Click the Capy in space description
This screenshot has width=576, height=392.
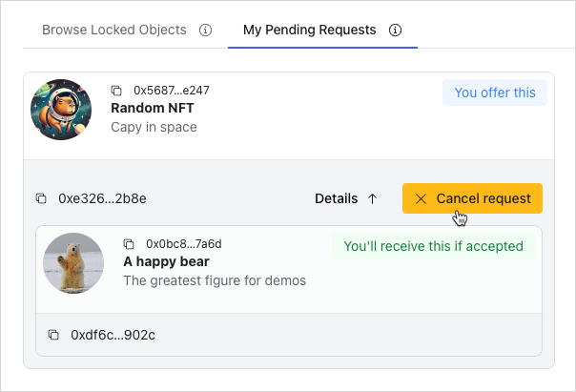154,127
